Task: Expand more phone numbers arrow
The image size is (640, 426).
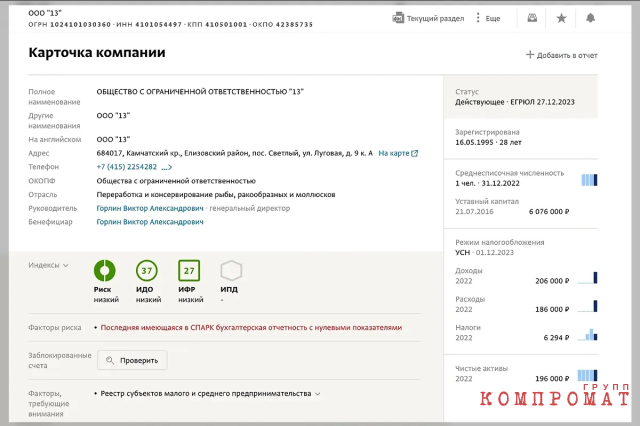Action: tap(167, 167)
